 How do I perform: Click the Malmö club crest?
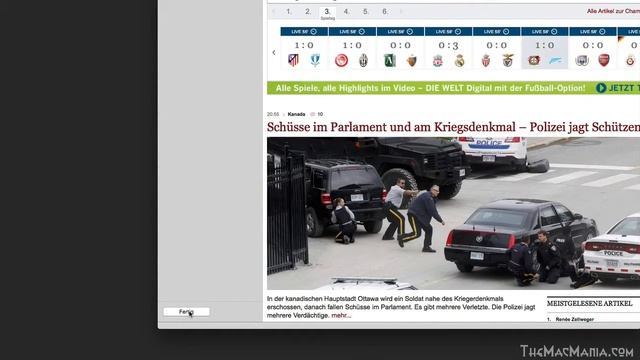(315, 60)
